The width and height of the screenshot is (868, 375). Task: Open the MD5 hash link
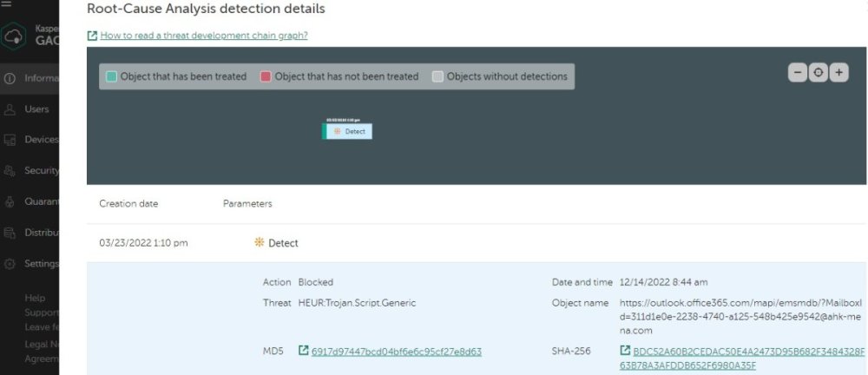(396, 352)
